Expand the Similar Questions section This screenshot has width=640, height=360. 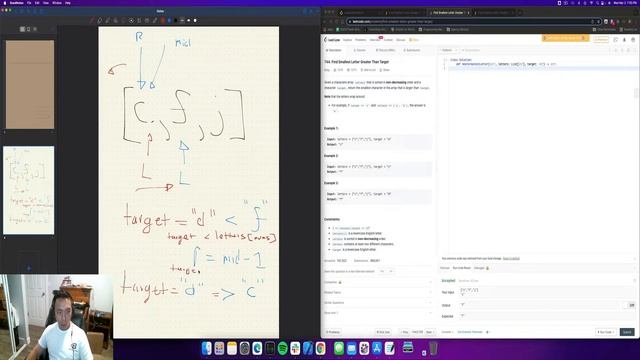[378, 302]
